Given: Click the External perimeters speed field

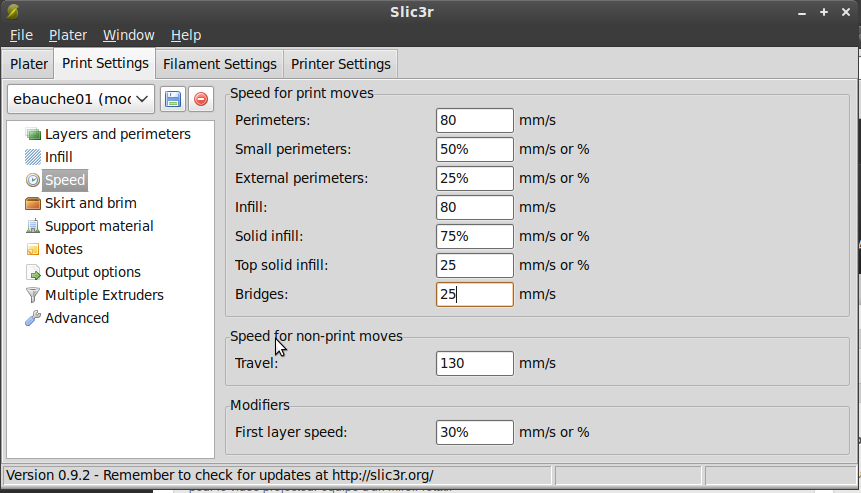Looking at the screenshot, I should pyautogui.click(x=475, y=178).
